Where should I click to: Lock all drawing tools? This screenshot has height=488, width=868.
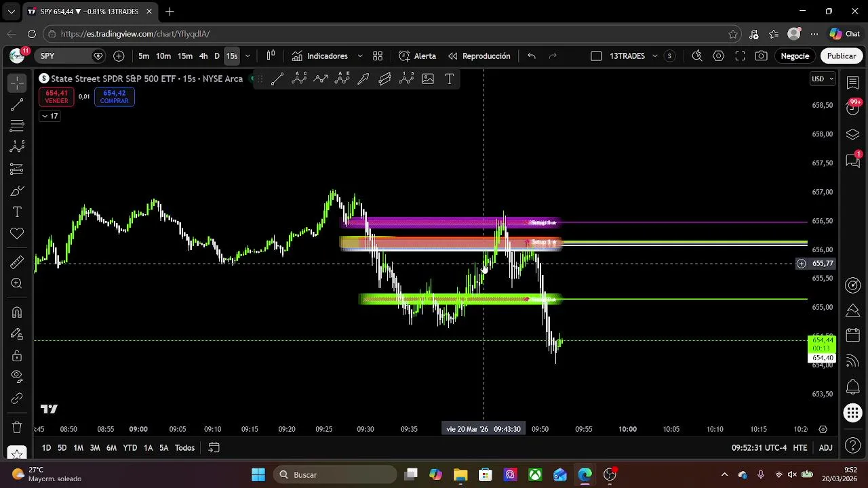(17, 356)
